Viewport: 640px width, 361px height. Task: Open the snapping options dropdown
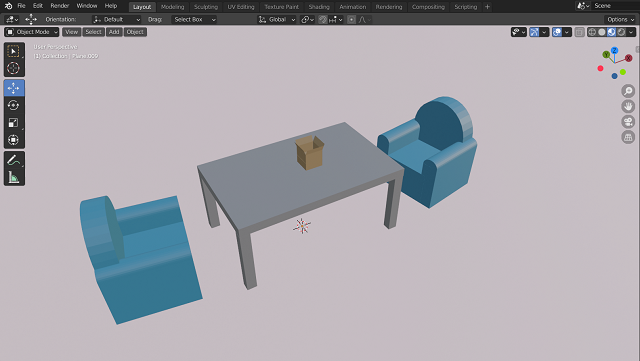tap(336, 19)
